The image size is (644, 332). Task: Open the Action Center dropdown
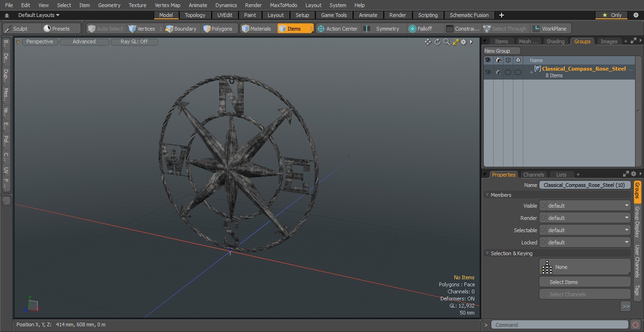pos(337,29)
